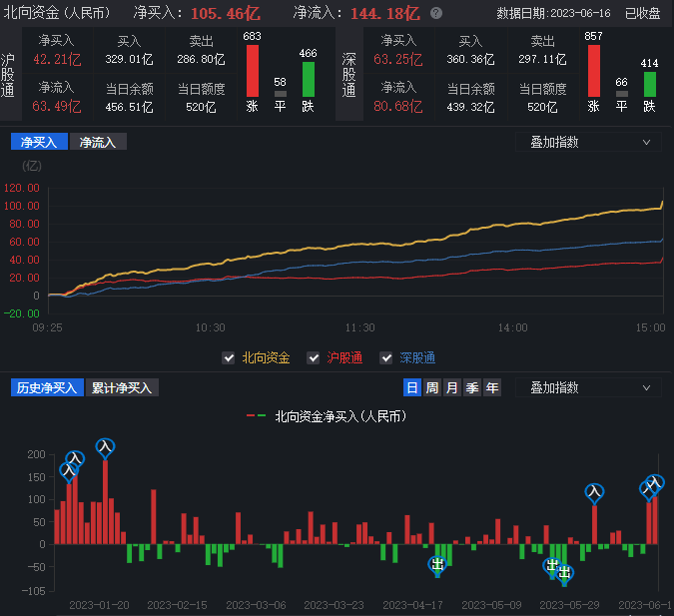
Task: Switch to the 净流入 chart tab
Action: pos(98,142)
